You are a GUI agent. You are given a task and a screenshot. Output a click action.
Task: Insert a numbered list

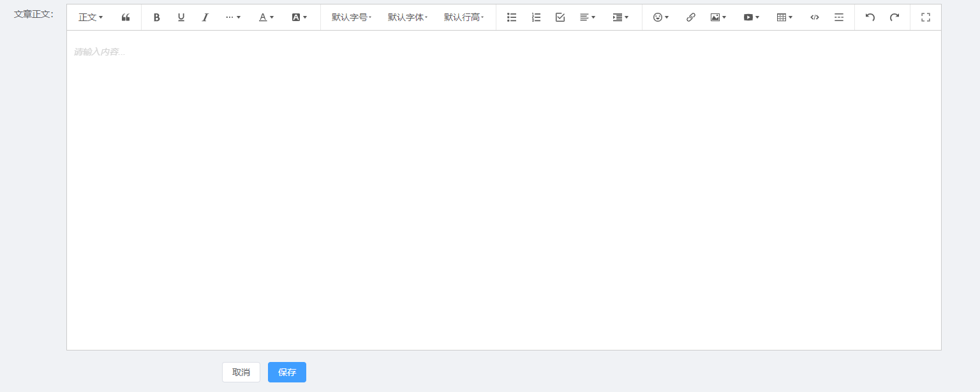pos(536,17)
